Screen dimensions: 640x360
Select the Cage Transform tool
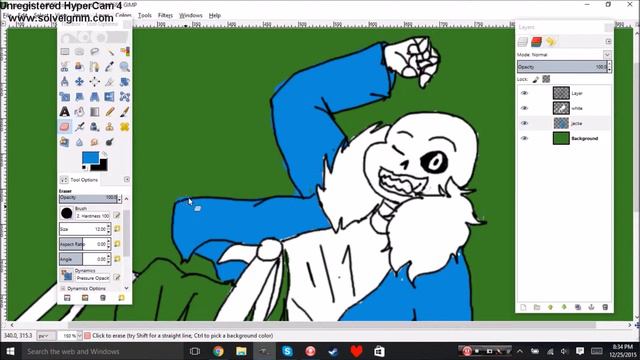(x=124, y=97)
